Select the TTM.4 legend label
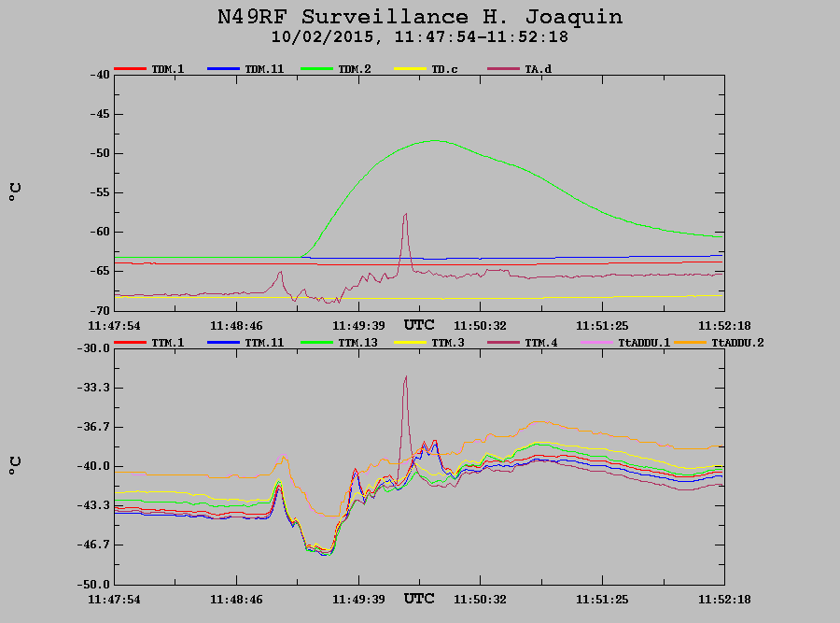The width and height of the screenshot is (840, 623). (x=541, y=343)
